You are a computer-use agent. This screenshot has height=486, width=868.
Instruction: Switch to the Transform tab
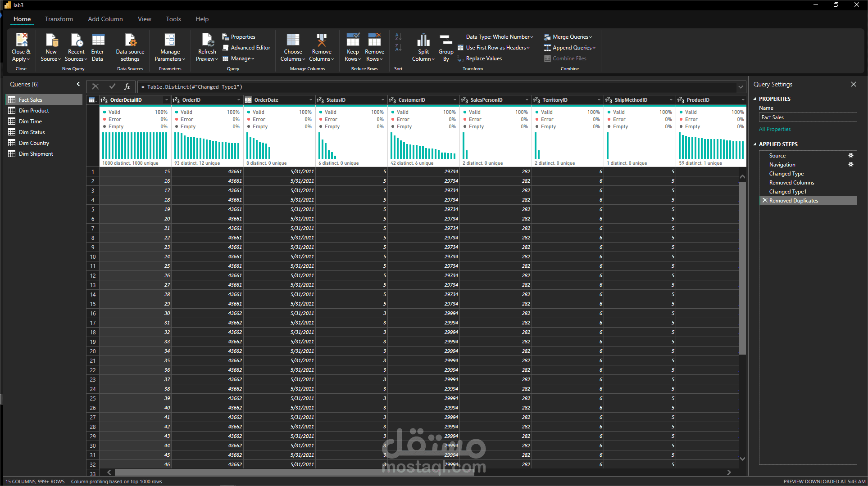pos(59,19)
